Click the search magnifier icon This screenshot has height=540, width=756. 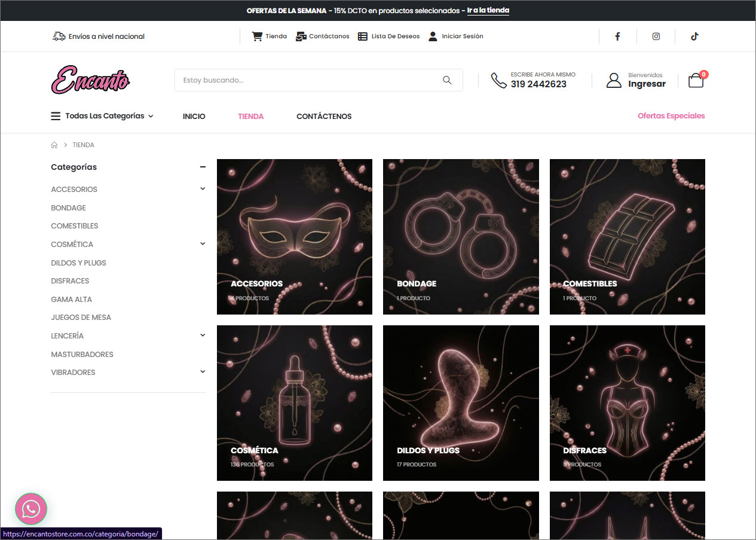447,80
